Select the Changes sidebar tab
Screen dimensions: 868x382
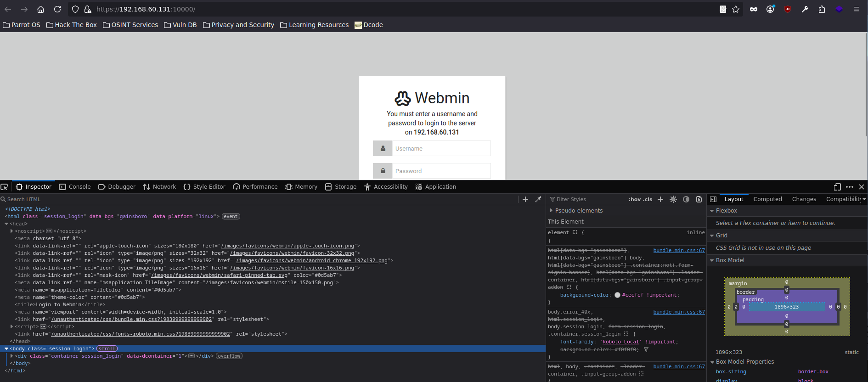(804, 199)
